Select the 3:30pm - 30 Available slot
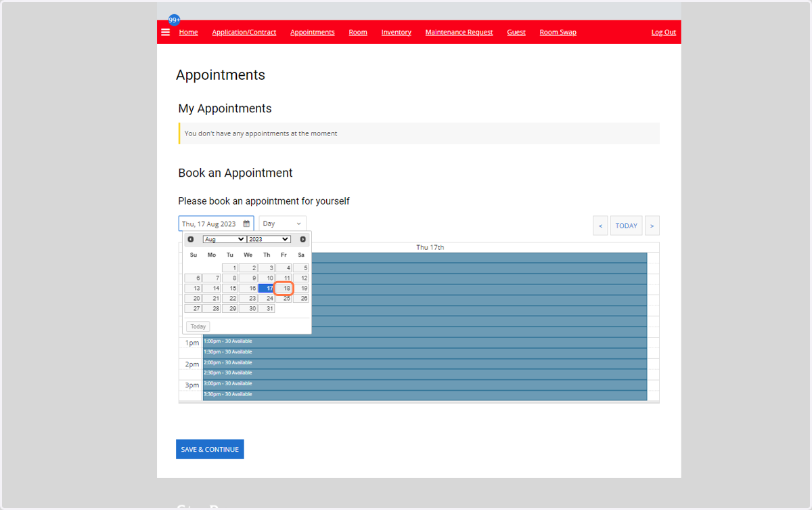 425,395
